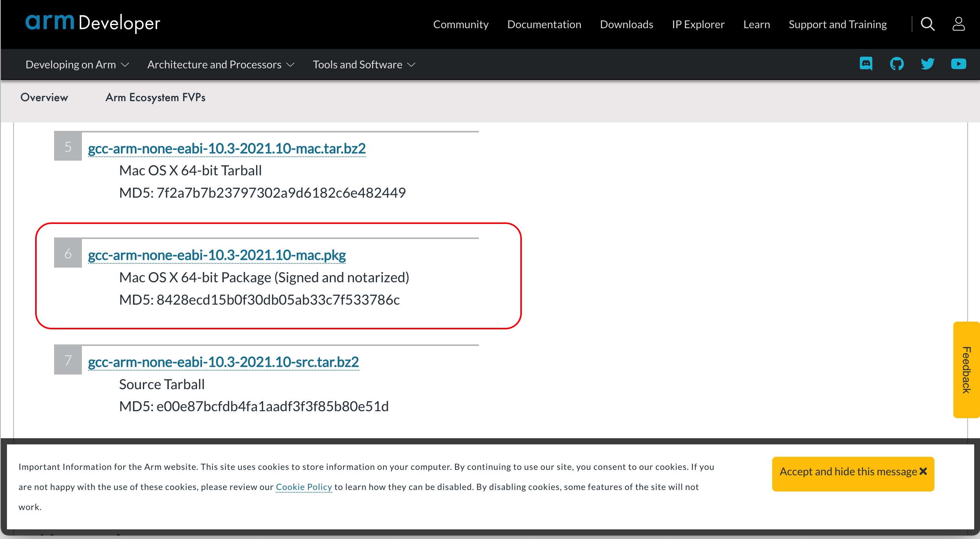
Task: Expand Architecture and Processors dropdown
Action: (221, 64)
